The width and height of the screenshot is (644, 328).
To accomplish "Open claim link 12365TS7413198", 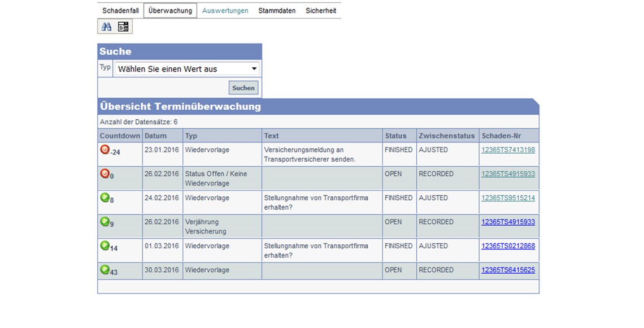I will tap(508, 150).
